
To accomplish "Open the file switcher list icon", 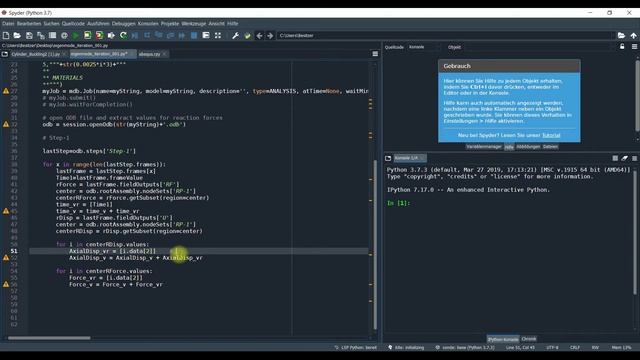I will tap(53, 36).
